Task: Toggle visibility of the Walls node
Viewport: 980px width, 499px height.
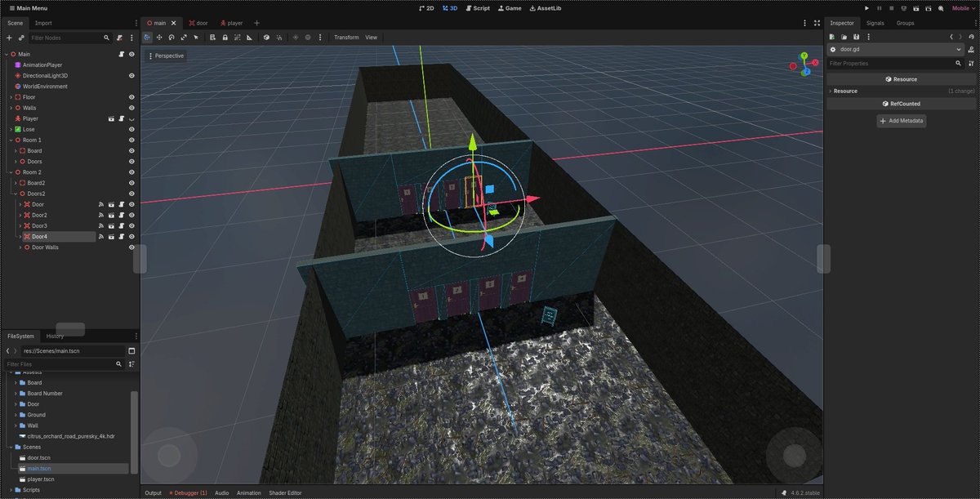Action: 131,108
